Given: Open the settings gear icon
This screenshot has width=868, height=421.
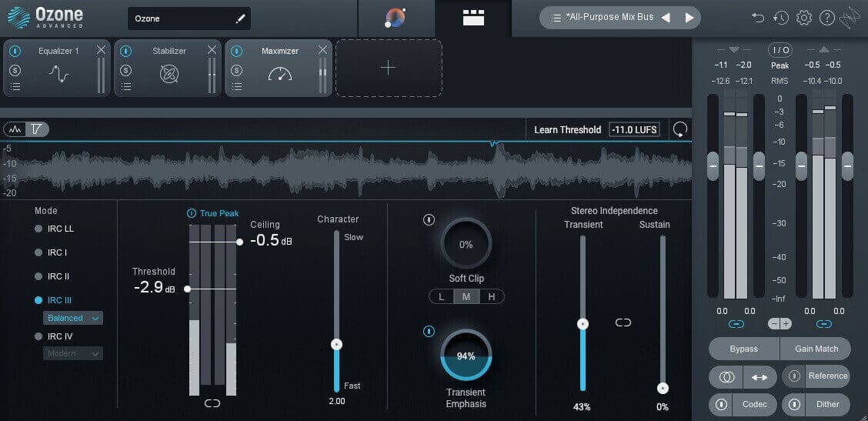Looking at the screenshot, I should (x=804, y=18).
